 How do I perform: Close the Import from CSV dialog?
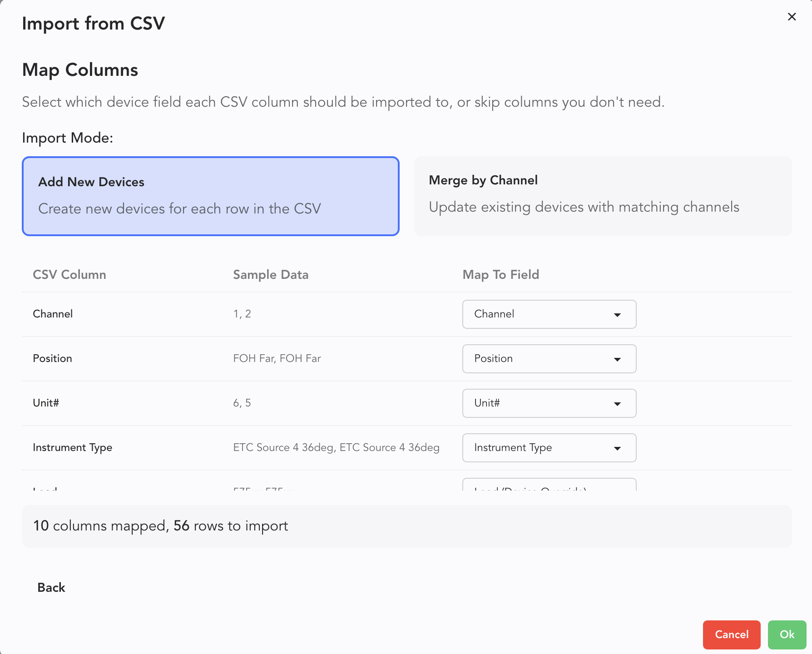[x=792, y=17]
